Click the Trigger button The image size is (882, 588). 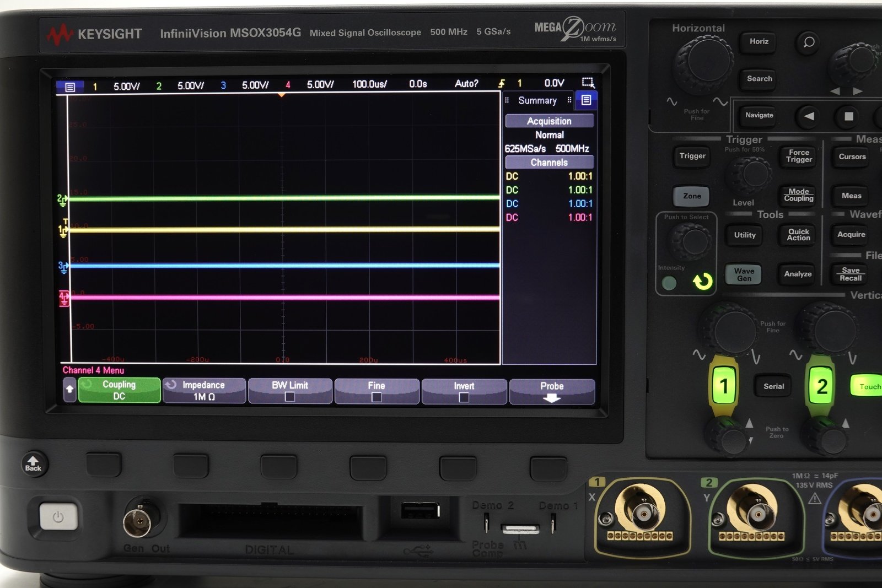click(692, 156)
